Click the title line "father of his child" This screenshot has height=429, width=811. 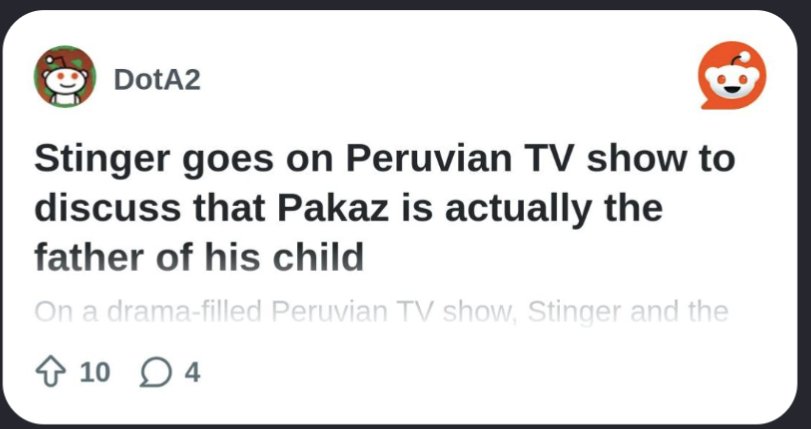point(198,257)
